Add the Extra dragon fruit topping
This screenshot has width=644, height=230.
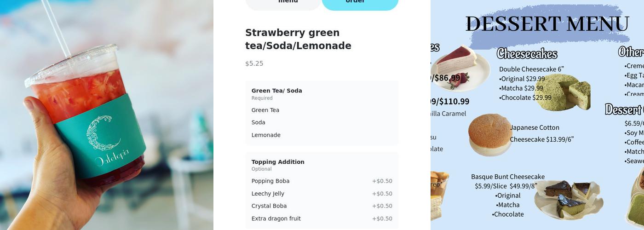322,218
